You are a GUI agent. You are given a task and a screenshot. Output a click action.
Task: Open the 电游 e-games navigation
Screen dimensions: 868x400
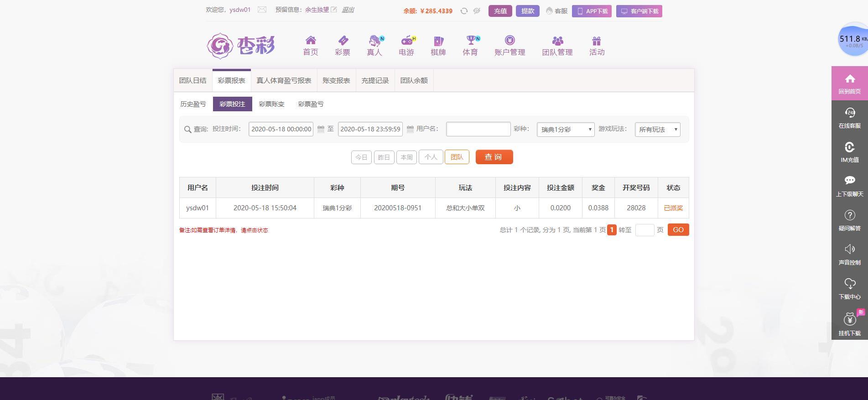[x=406, y=46]
